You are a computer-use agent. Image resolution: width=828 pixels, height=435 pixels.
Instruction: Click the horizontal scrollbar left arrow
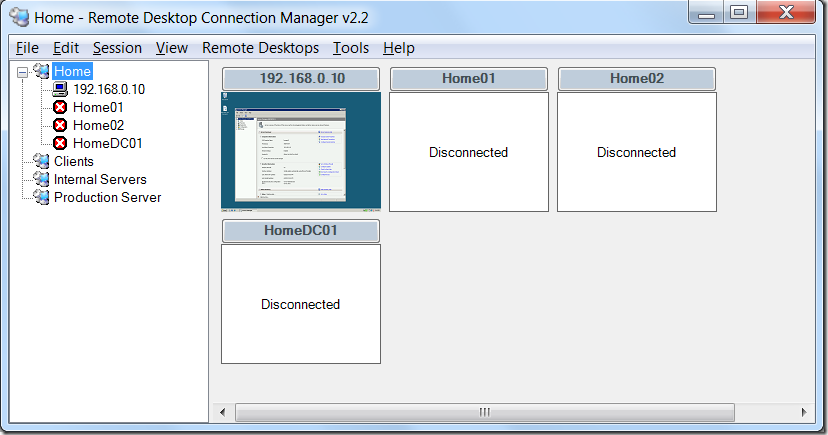[223, 412]
